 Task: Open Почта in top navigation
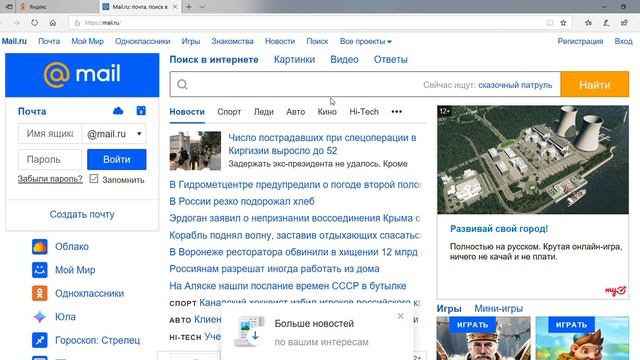coord(49,41)
